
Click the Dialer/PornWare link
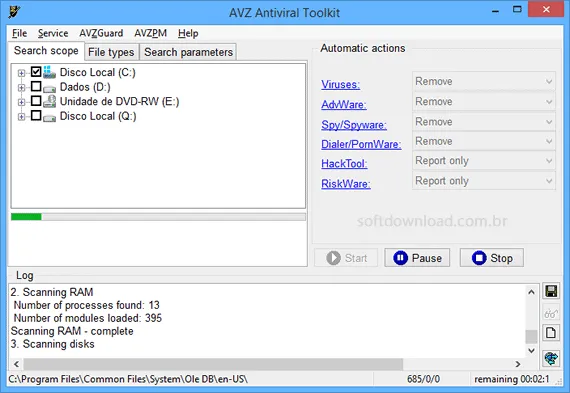[x=361, y=144]
